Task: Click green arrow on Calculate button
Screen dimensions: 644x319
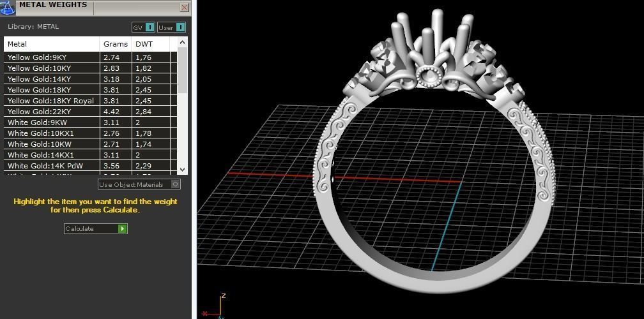Action: click(x=123, y=229)
